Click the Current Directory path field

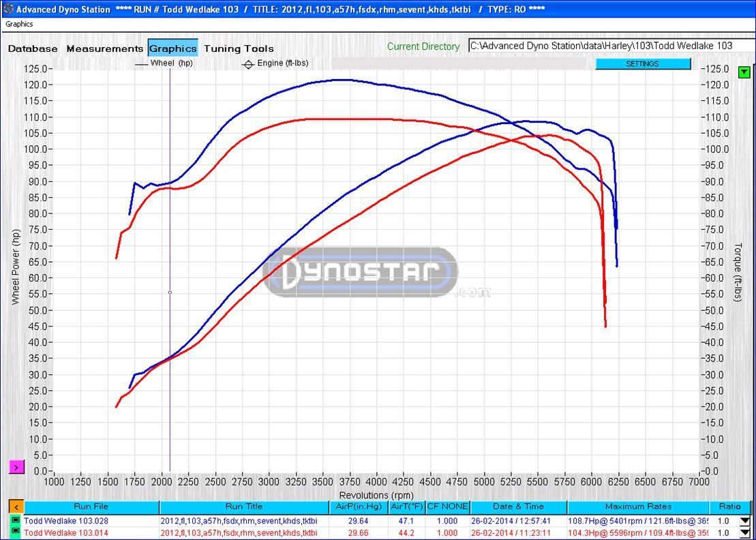click(611, 46)
